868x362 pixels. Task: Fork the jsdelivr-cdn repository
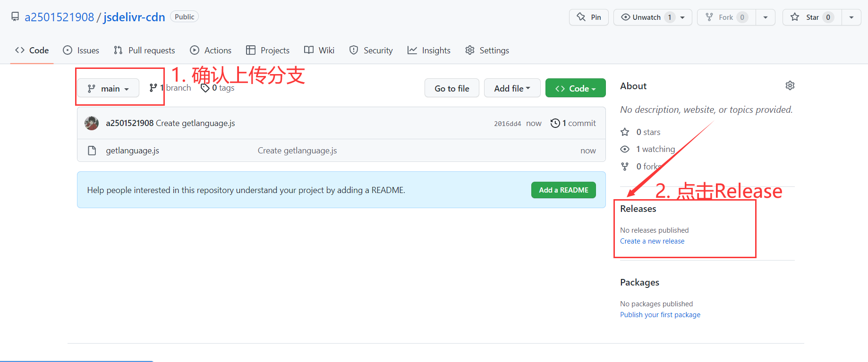726,17
